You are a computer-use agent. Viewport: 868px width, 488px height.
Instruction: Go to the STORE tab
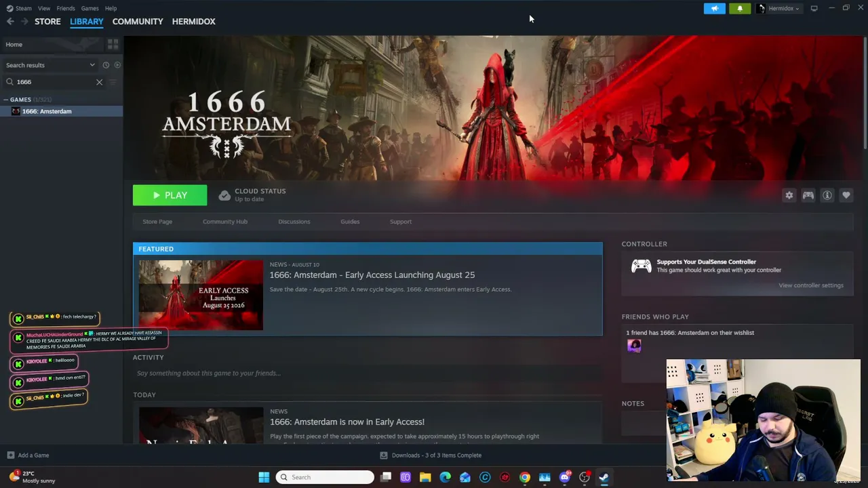(47, 22)
